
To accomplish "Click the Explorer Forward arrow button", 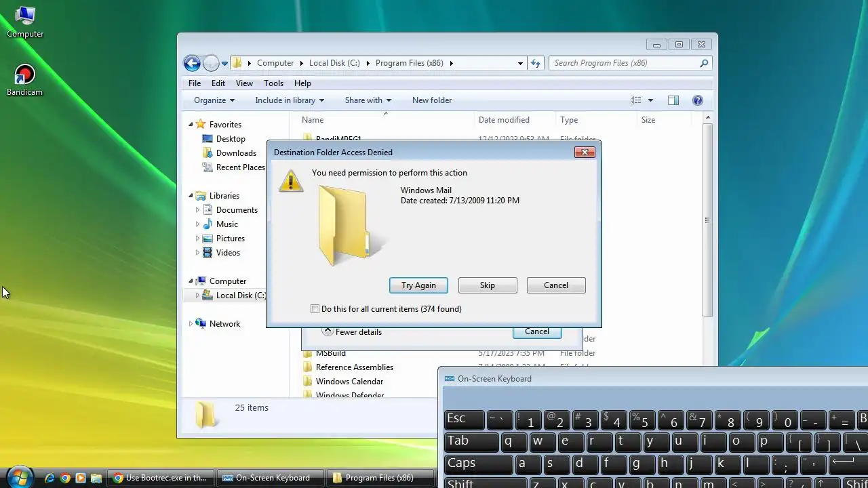I will click(x=211, y=63).
